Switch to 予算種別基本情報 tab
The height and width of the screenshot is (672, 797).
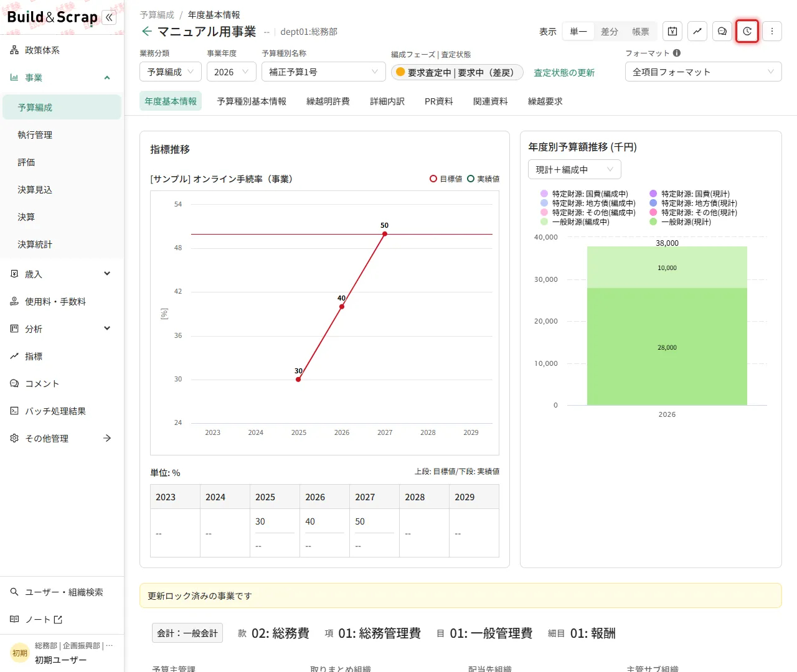tap(252, 101)
